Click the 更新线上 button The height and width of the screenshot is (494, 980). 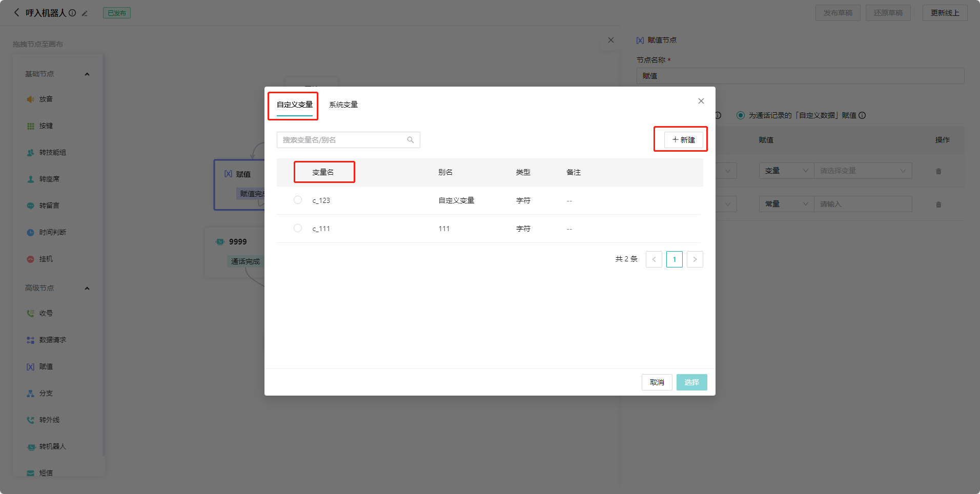[945, 13]
